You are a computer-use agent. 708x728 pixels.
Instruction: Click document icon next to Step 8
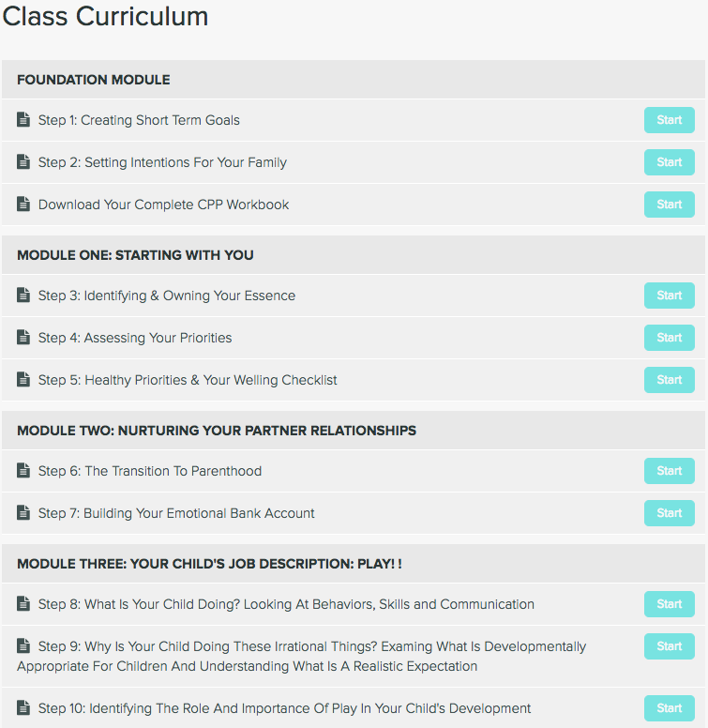pyautogui.click(x=23, y=603)
